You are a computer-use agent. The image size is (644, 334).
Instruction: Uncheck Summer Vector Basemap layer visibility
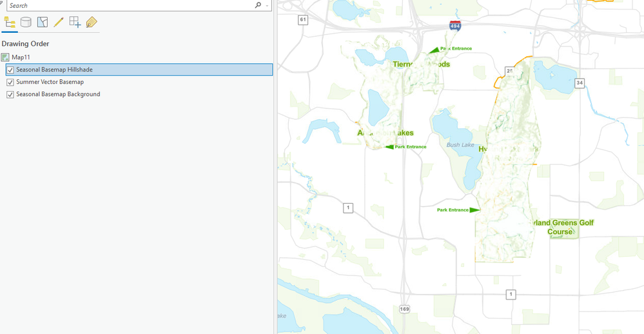coord(10,82)
